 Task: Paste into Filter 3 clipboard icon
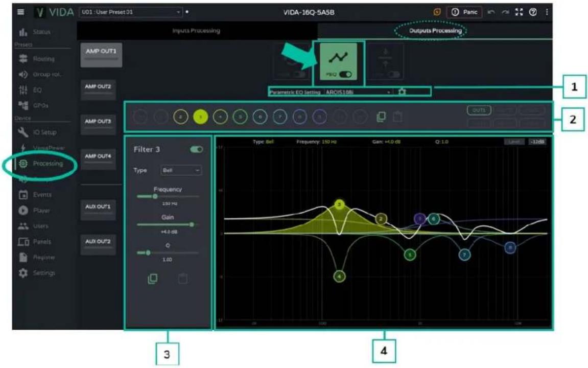click(x=182, y=279)
